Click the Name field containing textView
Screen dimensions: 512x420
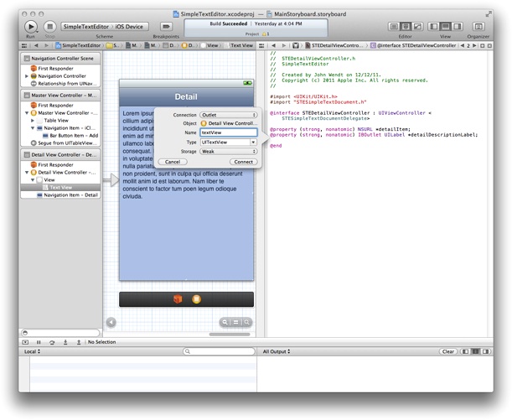pos(228,132)
